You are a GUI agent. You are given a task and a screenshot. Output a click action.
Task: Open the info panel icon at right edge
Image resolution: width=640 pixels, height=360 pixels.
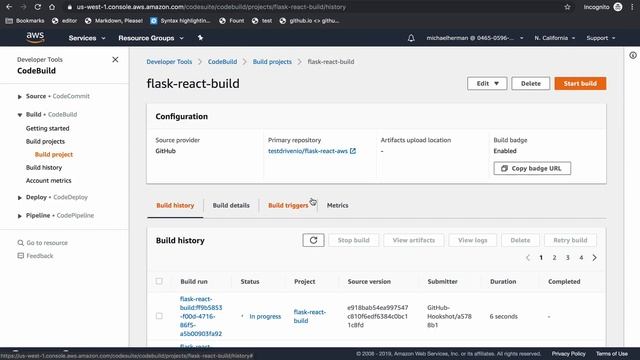633,55
